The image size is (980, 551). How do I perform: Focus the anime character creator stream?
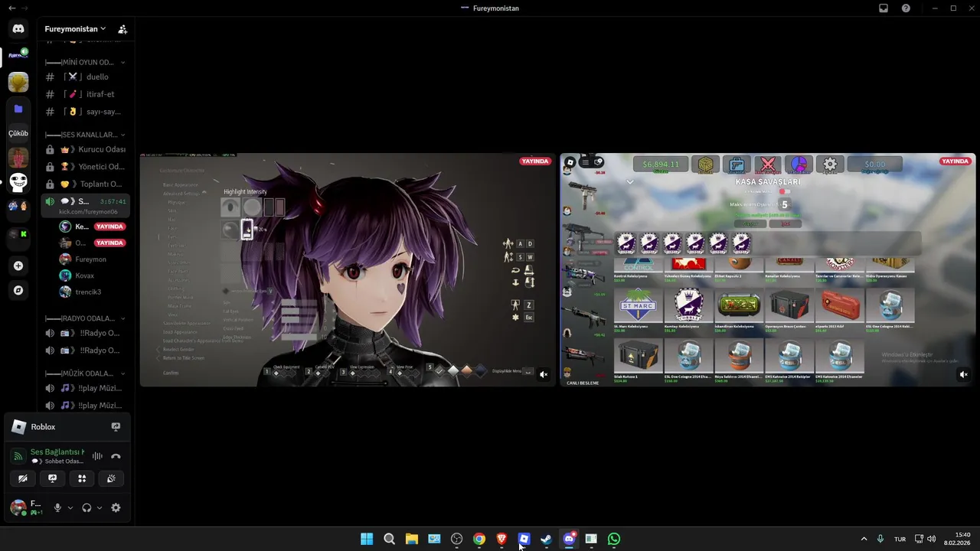(x=348, y=269)
